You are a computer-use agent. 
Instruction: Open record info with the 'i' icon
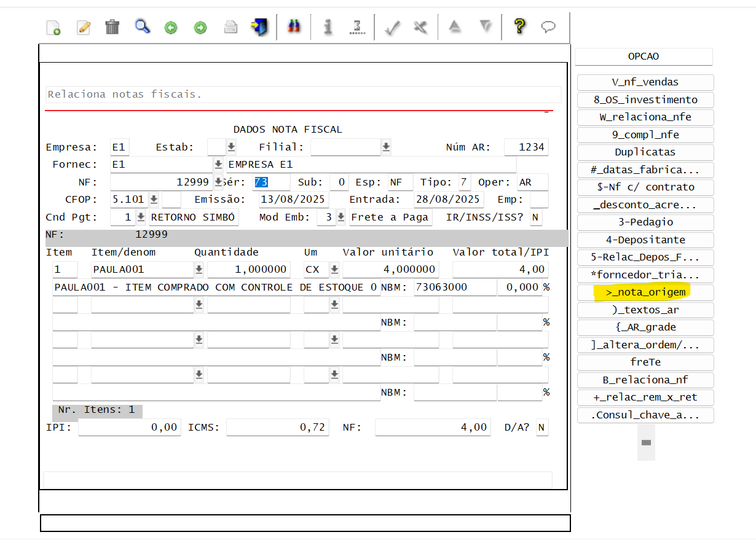tap(327, 27)
